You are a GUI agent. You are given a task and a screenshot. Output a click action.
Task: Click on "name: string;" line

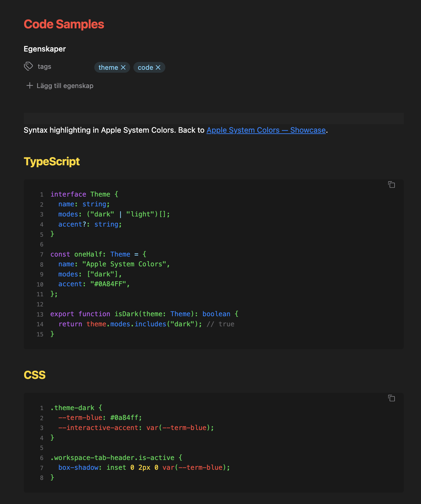84,204
